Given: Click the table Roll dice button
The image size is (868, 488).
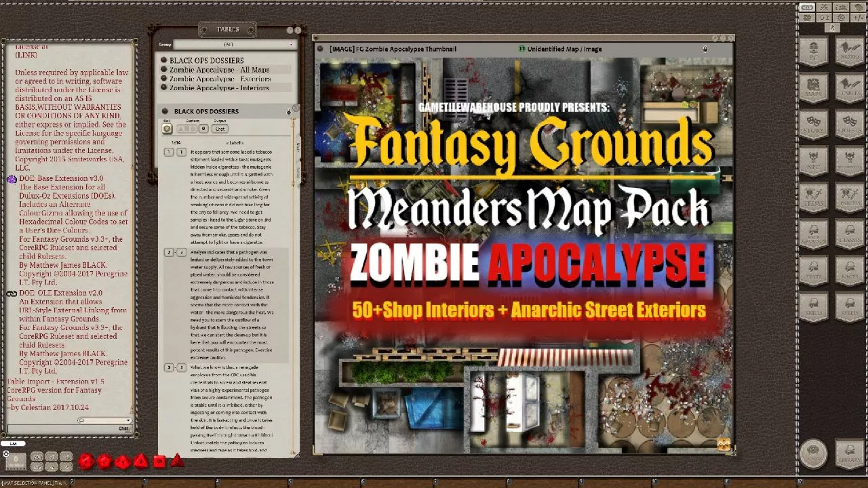Looking at the screenshot, I should [x=167, y=129].
